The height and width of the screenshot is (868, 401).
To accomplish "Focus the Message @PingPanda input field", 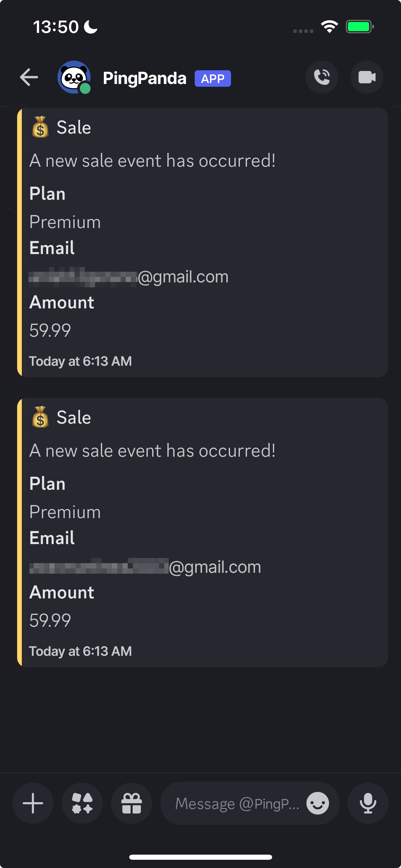I will (x=236, y=803).
